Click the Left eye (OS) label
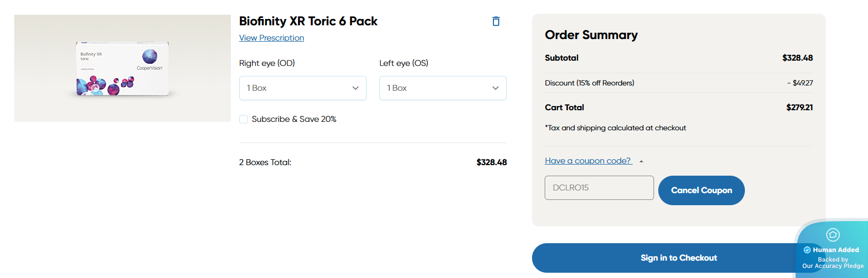Viewport: 868px width, 278px height. tap(404, 63)
